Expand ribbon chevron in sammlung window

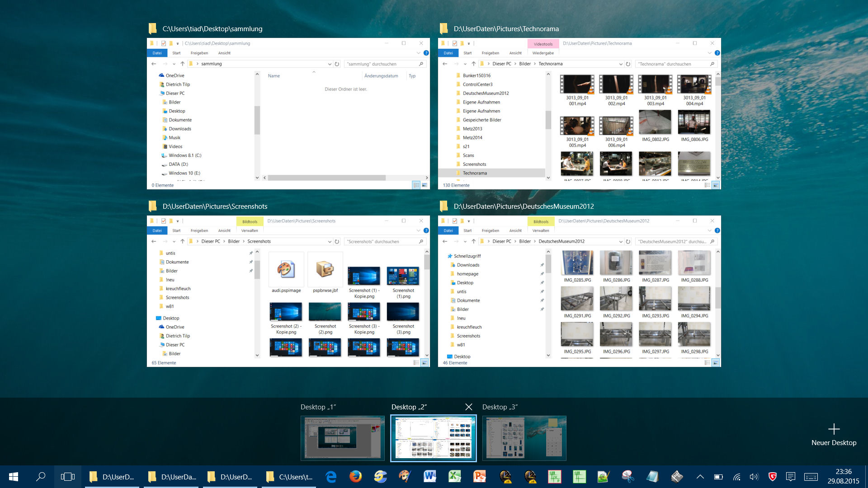point(418,53)
